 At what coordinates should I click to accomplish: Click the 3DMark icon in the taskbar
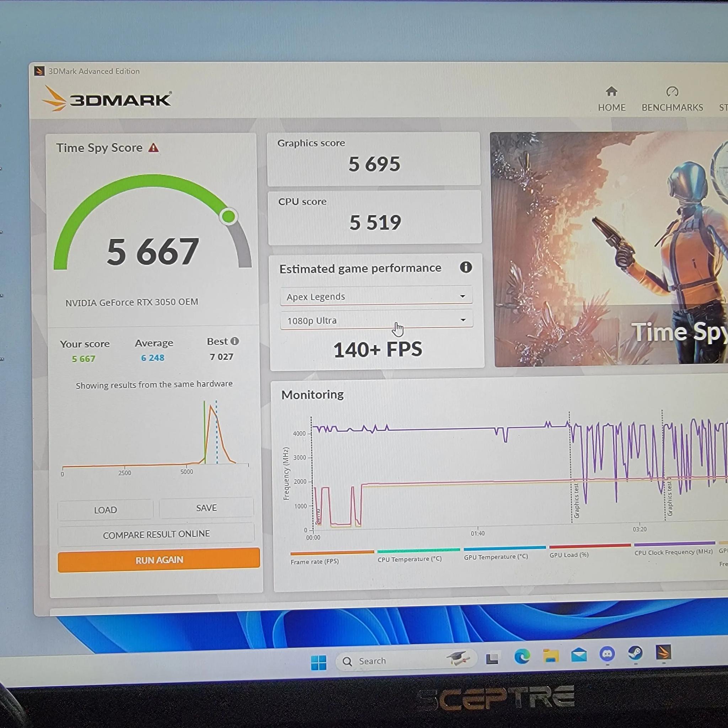[664, 652]
